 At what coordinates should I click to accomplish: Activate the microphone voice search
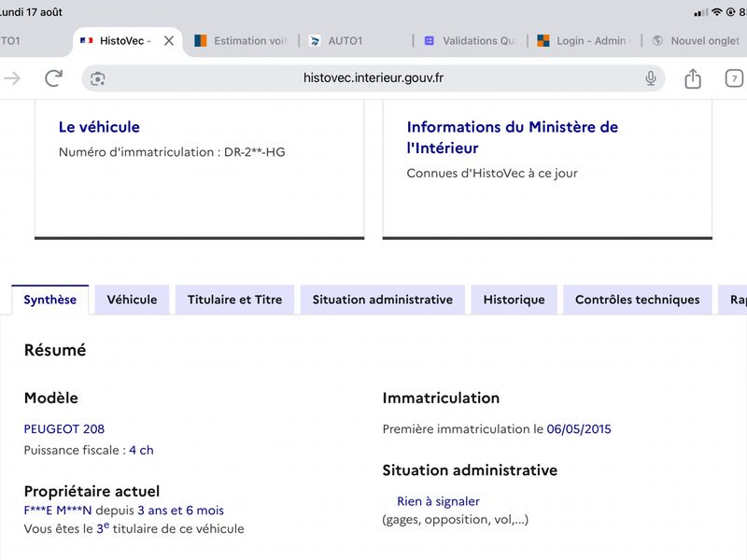tap(650, 78)
